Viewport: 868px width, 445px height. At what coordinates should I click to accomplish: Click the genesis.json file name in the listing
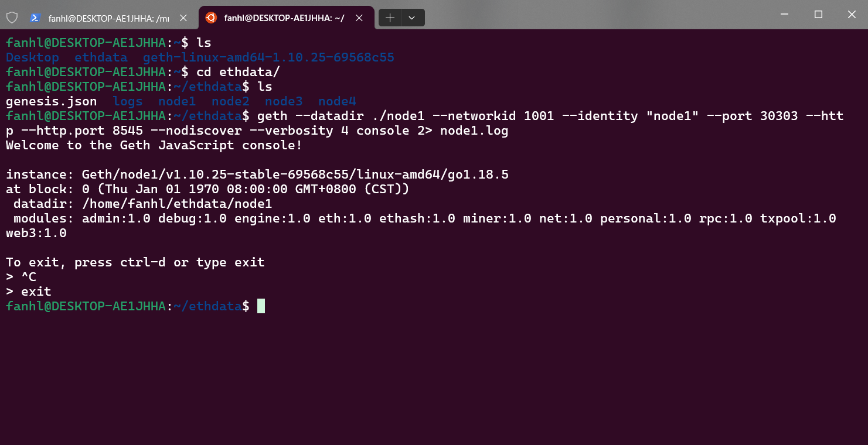(x=52, y=101)
